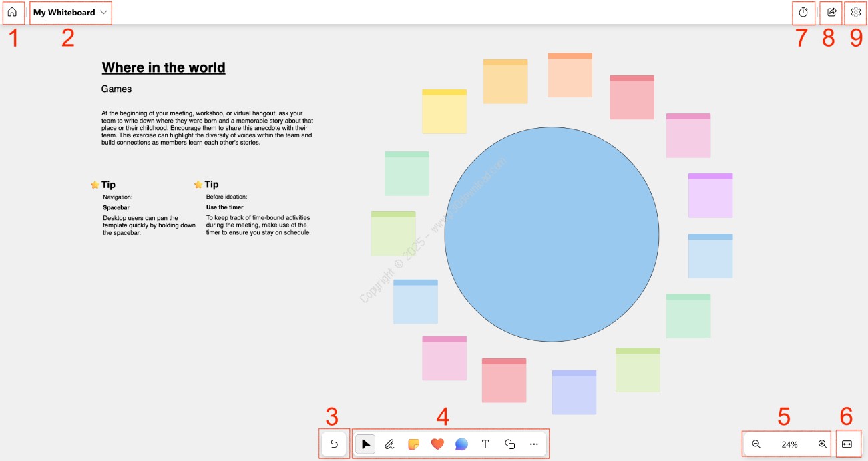Choose the Select arrow tool

pos(365,444)
